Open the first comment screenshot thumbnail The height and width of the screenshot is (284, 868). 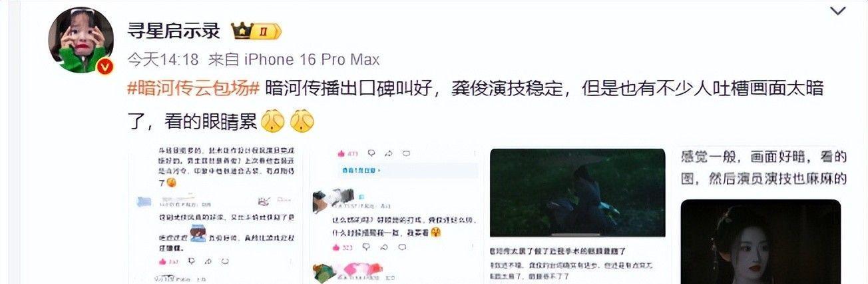(x=217, y=213)
